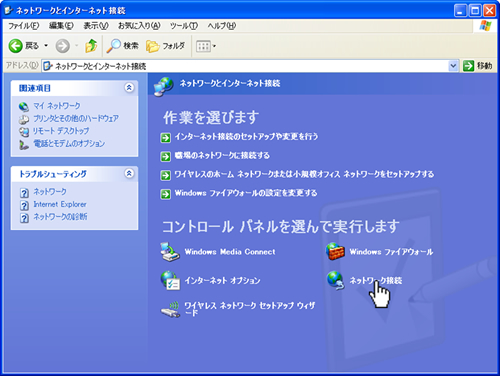Maximize the window

475,11
